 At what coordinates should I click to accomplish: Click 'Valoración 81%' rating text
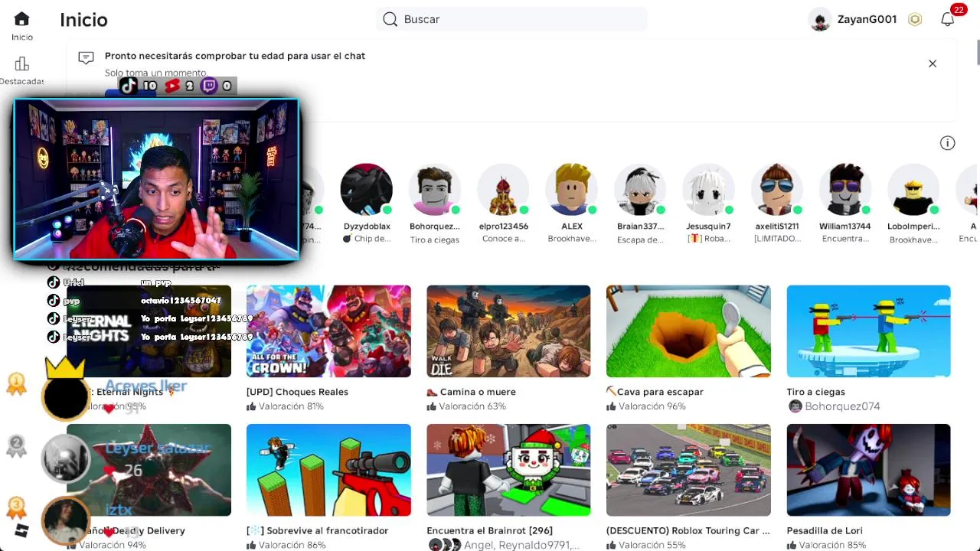[291, 406]
